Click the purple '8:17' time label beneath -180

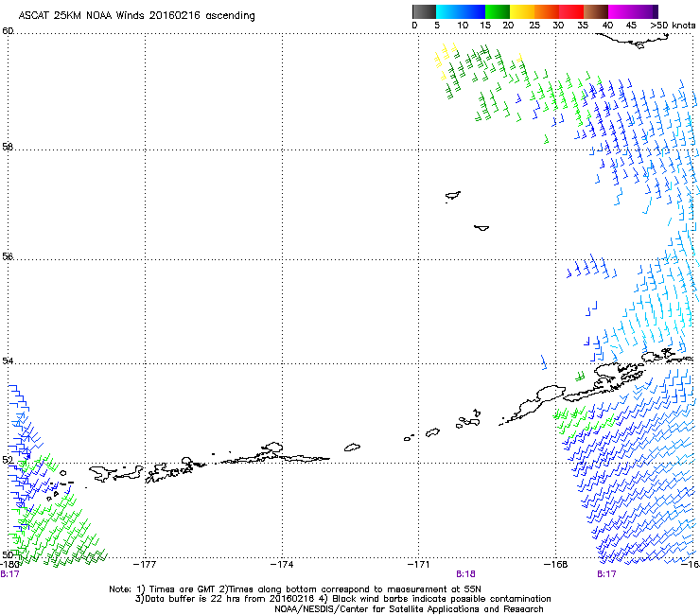[x=9, y=574]
